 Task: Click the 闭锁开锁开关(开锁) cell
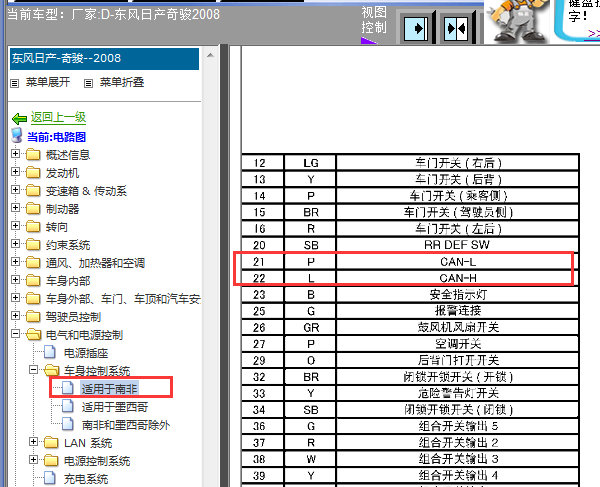coord(457,377)
